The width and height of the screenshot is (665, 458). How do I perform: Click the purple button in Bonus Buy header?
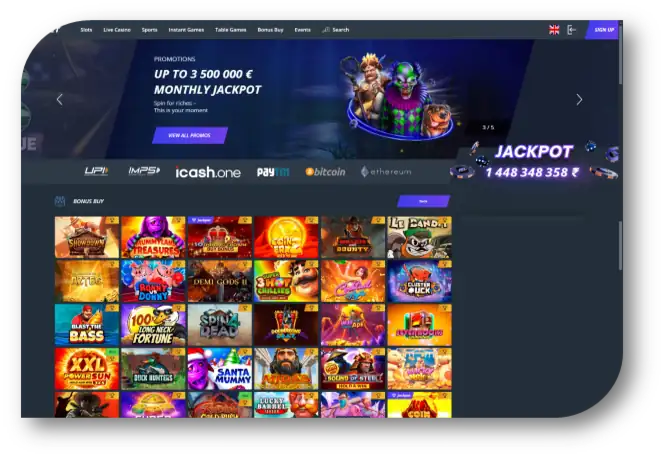[x=423, y=201]
